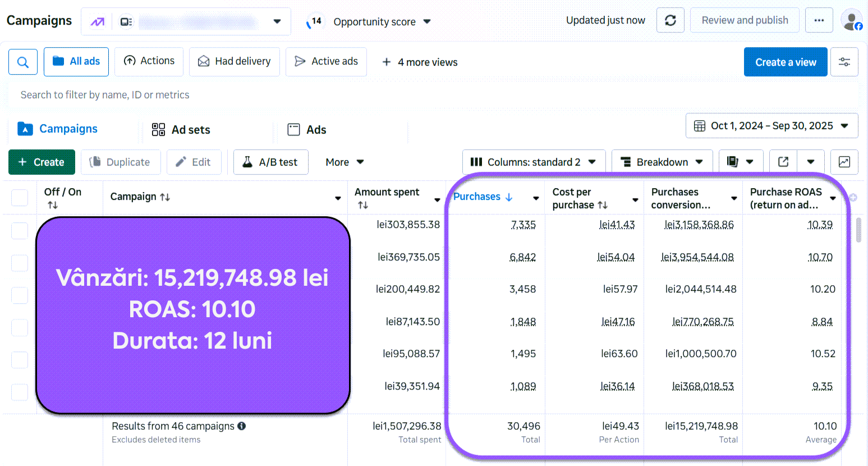Switch to the Campaigns tab
The width and height of the screenshot is (868, 466).
point(57,129)
